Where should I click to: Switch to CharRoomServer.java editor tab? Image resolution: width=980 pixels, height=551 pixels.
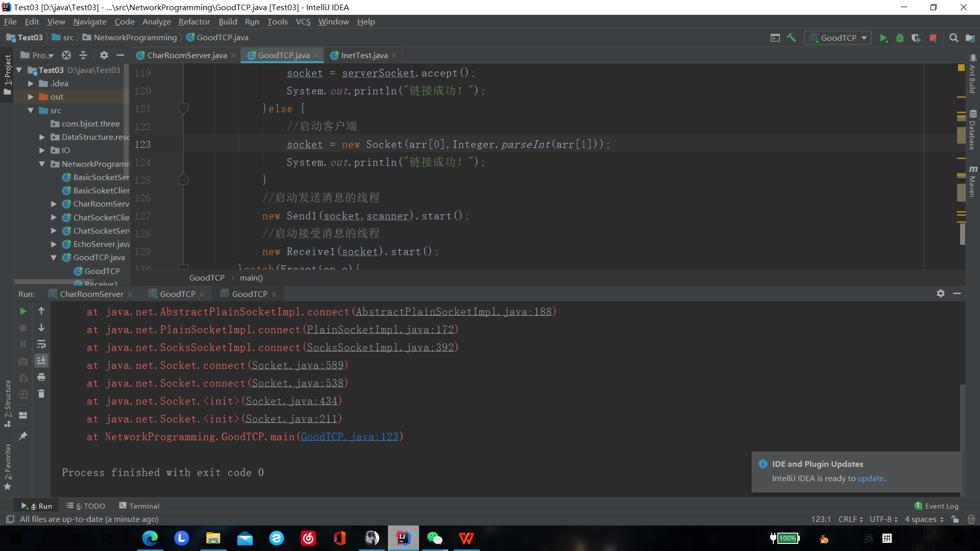coord(186,55)
